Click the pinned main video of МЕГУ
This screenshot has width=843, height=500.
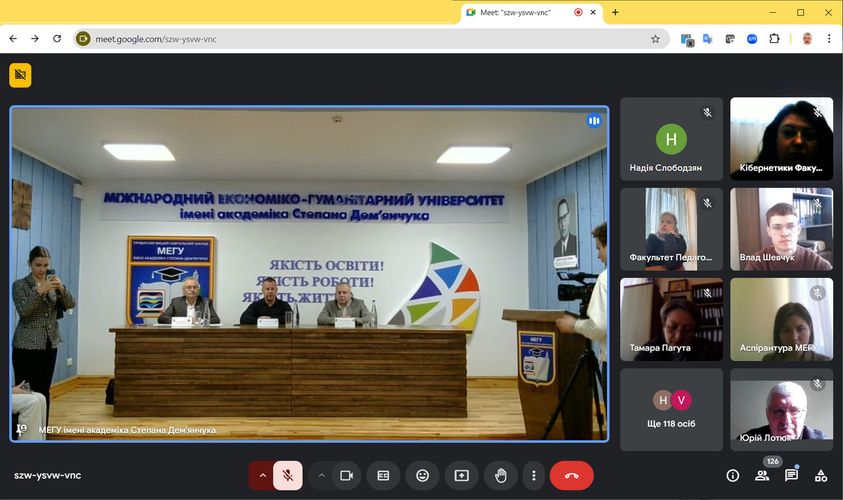pos(310,274)
